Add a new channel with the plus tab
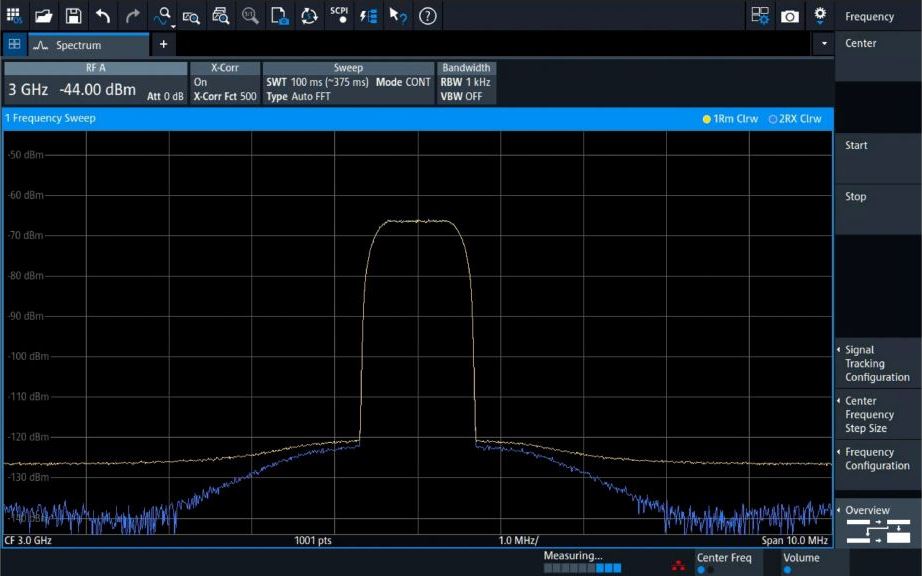 (x=163, y=45)
